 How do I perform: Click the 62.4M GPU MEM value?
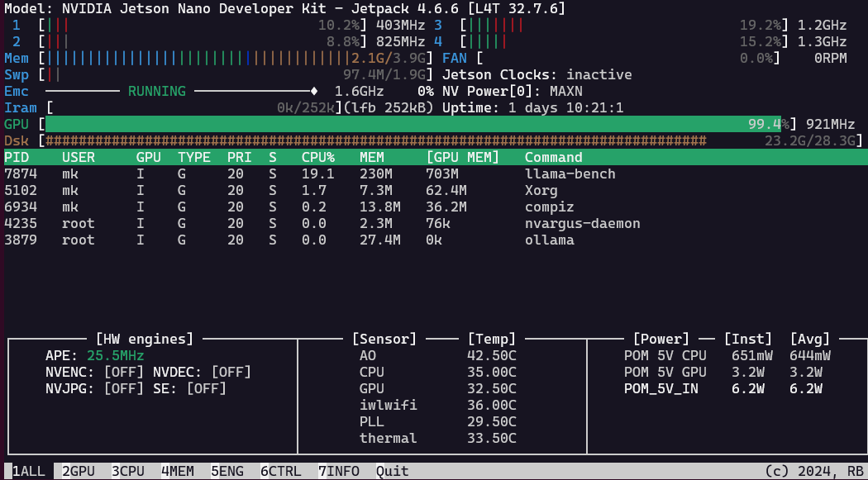coord(446,190)
